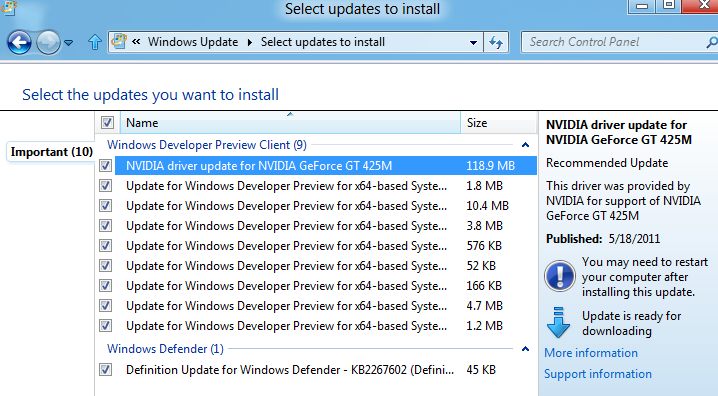Collapse the Windows Defender group
Image resolution: width=718 pixels, height=396 pixels.
(525, 349)
